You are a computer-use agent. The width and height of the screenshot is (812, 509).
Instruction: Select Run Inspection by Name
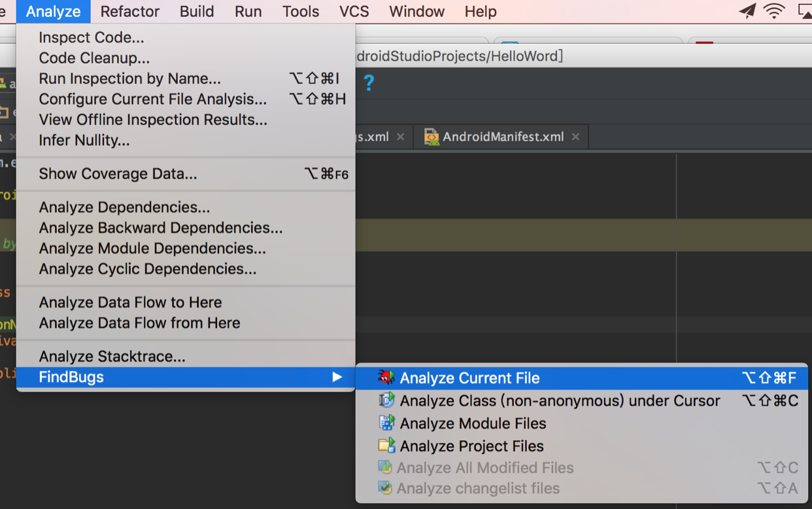[x=129, y=79]
